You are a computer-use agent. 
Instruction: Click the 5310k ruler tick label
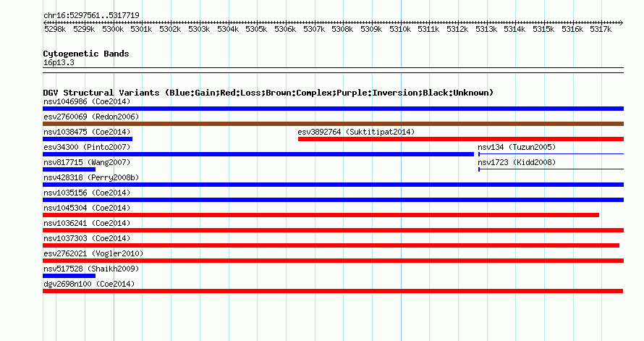coord(400,29)
